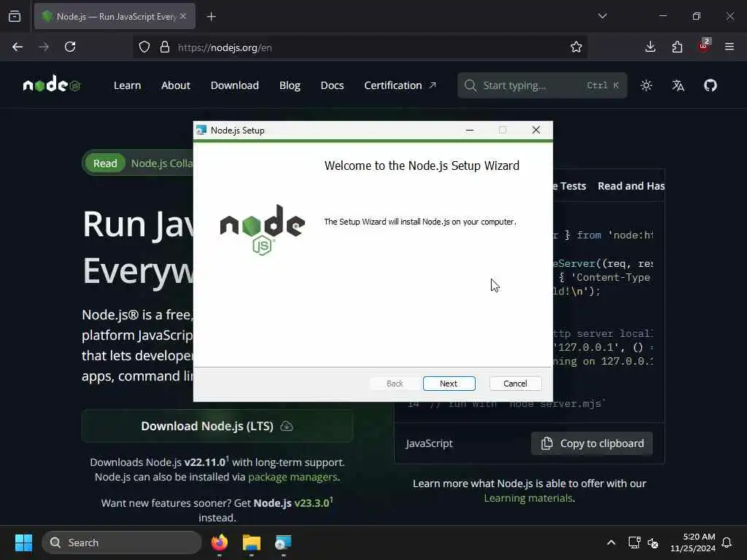Bookmark this page with the star
Image resolution: width=747 pixels, height=560 pixels.
pos(576,47)
